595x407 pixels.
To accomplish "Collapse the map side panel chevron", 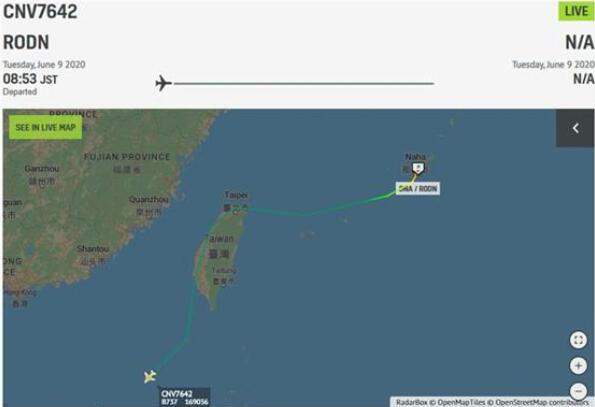I will point(575,128).
